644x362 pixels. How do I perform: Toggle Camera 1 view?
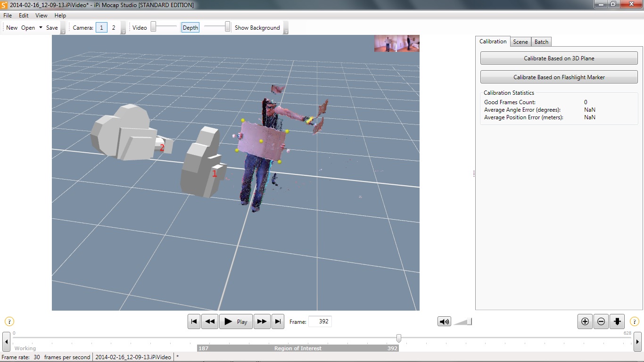(101, 27)
